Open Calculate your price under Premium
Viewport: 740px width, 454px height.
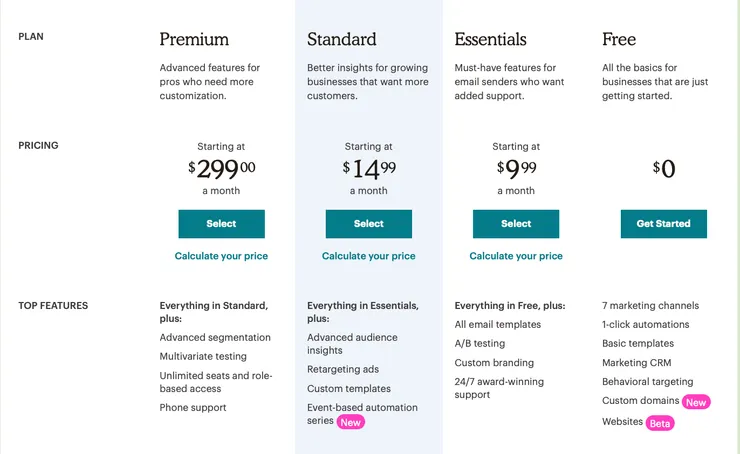[221, 256]
